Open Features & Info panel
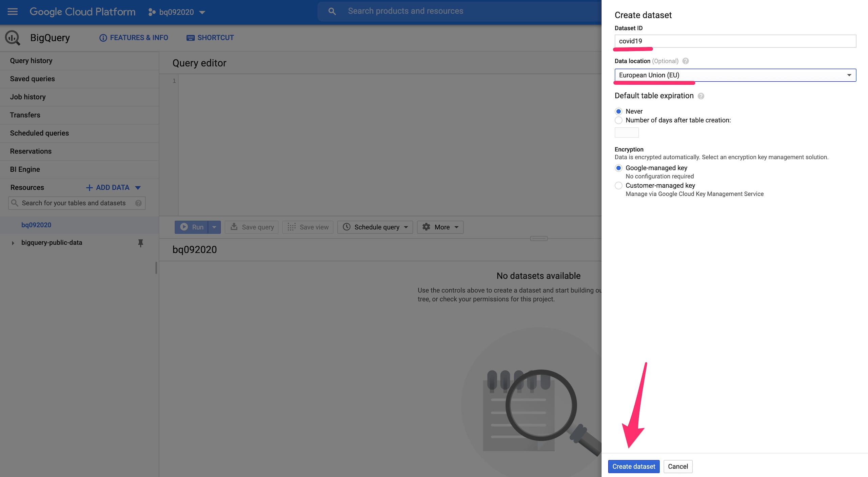The width and height of the screenshot is (868, 477). pos(134,38)
